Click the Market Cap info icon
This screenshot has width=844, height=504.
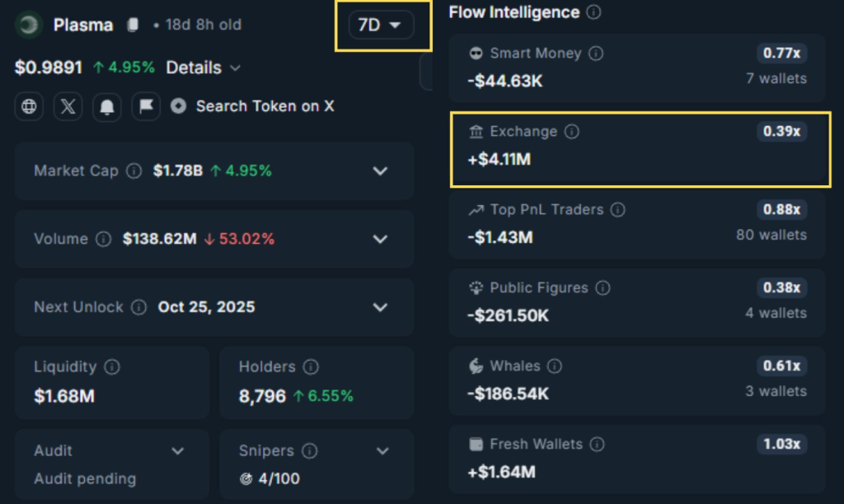pyautogui.click(x=134, y=171)
